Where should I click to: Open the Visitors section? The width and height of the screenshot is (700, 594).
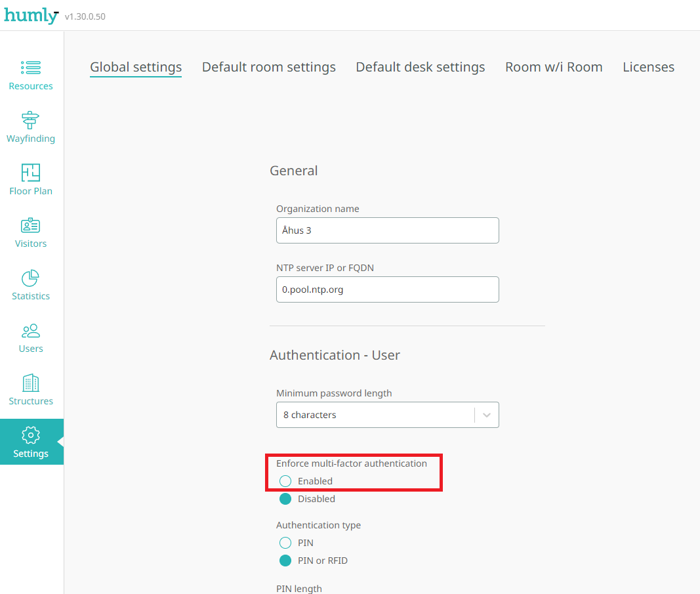pyautogui.click(x=30, y=232)
